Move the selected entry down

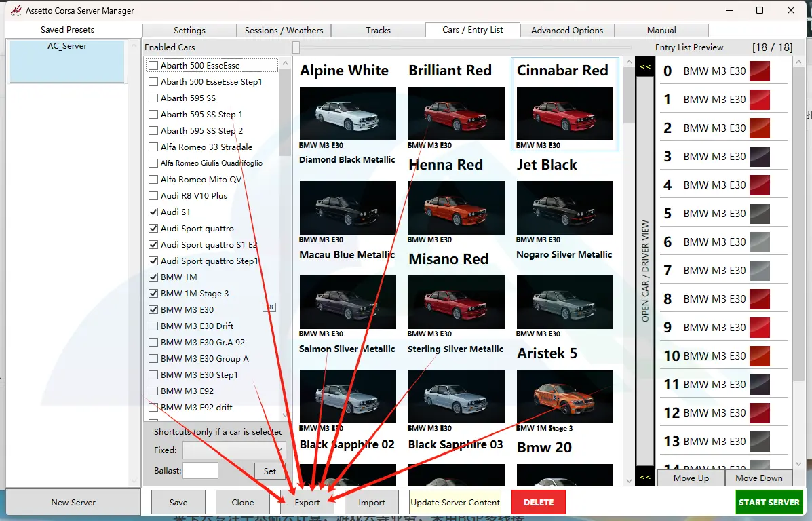click(x=758, y=478)
